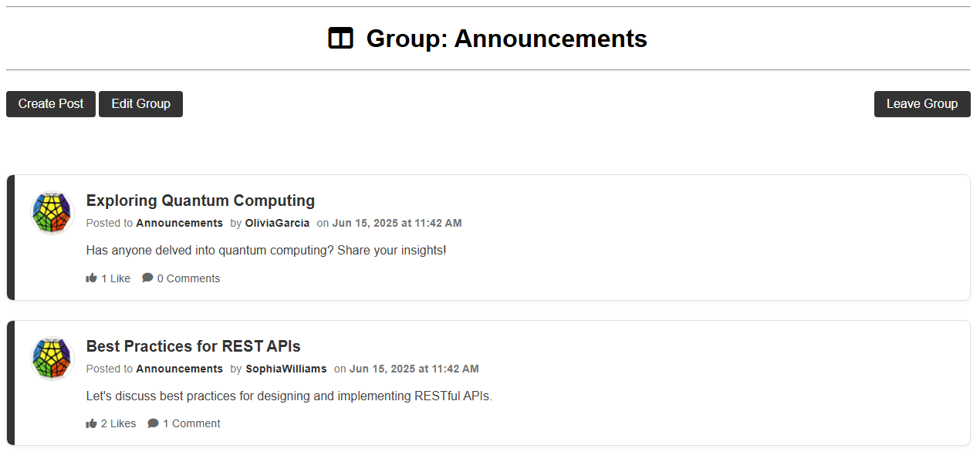
Task: Open the Exploring Quantum Computing post
Action: (x=200, y=200)
